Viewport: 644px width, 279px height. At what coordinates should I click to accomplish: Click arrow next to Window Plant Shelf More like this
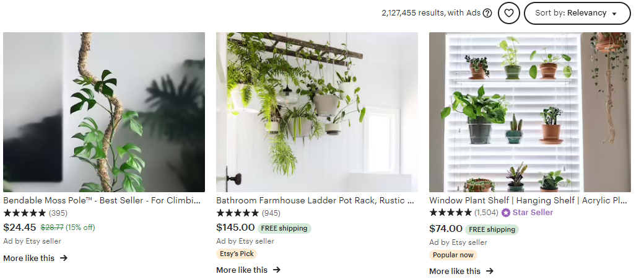(x=490, y=271)
